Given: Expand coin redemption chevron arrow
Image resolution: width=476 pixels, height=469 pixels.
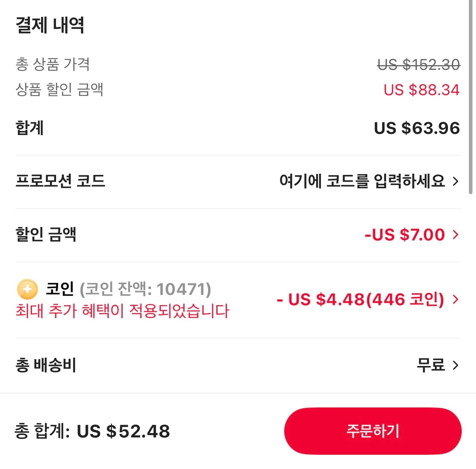Looking at the screenshot, I should (x=455, y=299).
